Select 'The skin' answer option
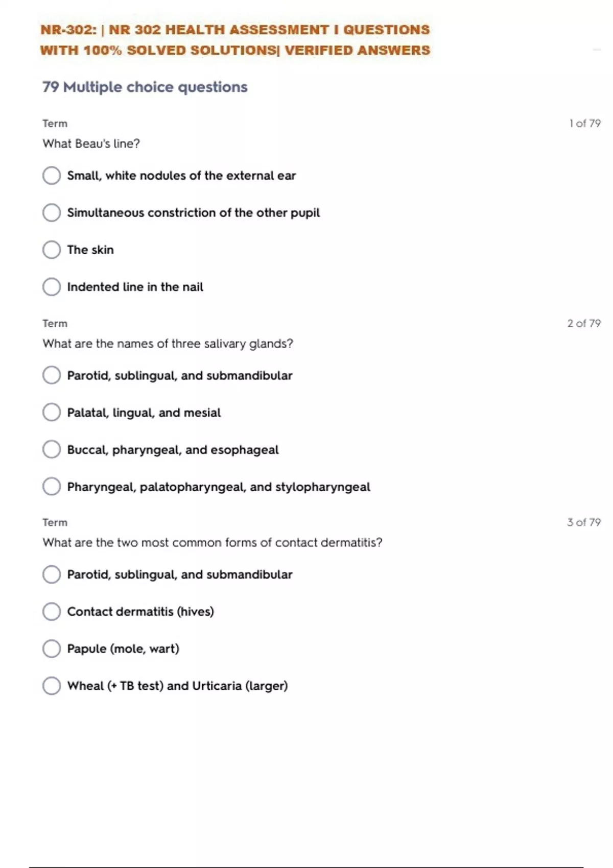This screenshot has height=868, width=613. pyautogui.click(x=52, y=250)
